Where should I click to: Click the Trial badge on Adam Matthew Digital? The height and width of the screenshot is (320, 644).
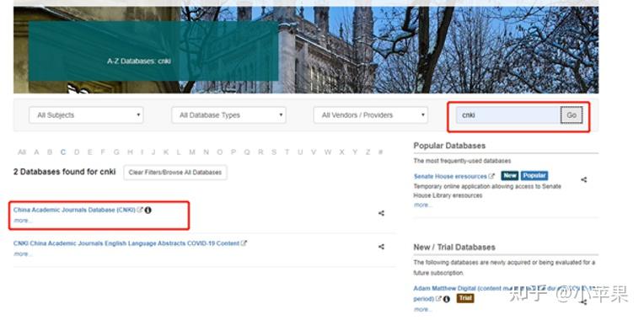[x=465, y=298]
